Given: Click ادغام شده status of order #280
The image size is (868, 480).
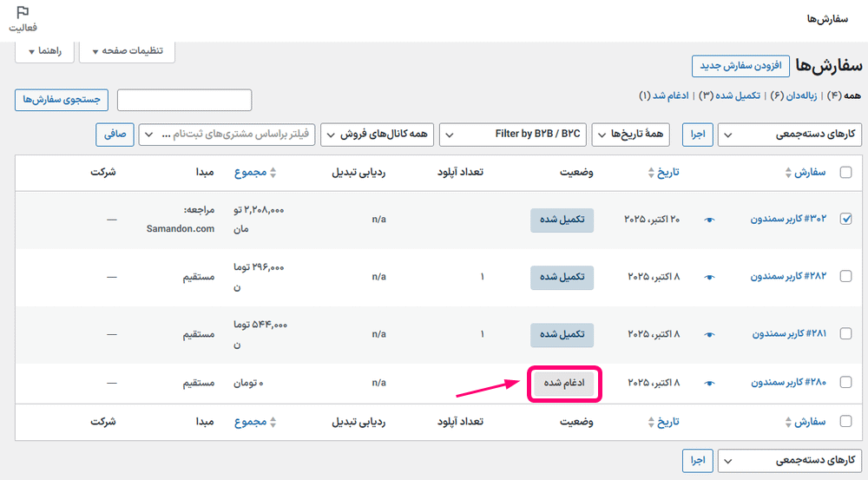Looking at the screenshot, I should (x=564, y=383).
